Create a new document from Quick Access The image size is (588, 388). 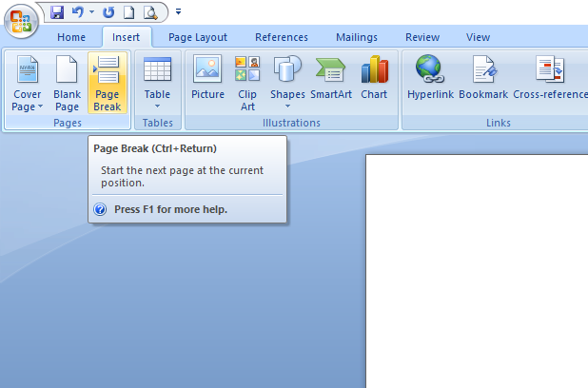[x=128, y=12]
